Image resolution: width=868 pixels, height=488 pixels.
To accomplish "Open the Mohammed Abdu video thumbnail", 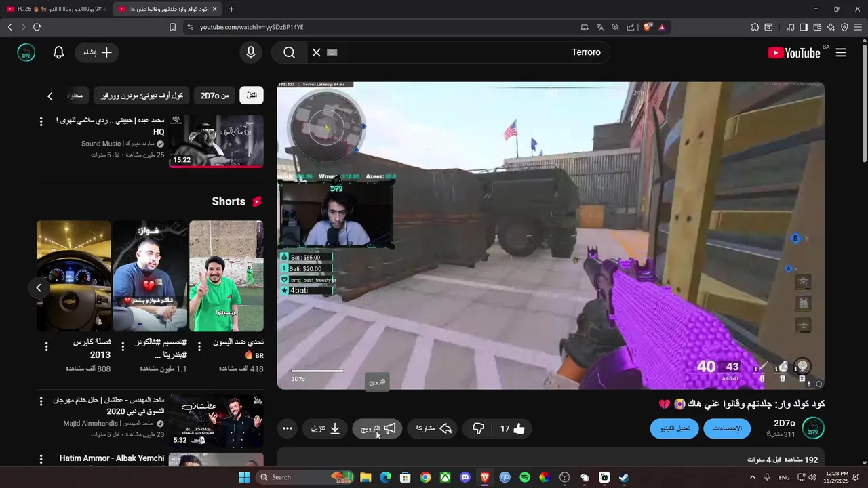I will pos(216,140).
